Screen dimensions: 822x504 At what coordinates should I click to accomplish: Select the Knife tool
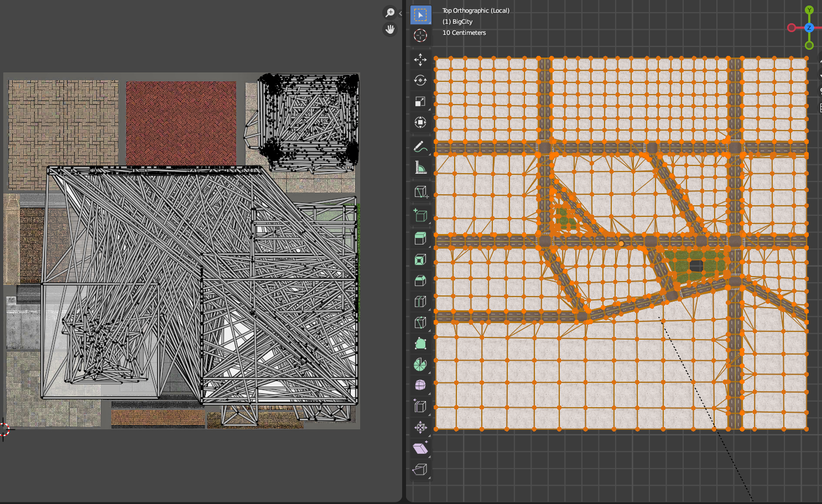pyautogui.click(x=420, y=323)
